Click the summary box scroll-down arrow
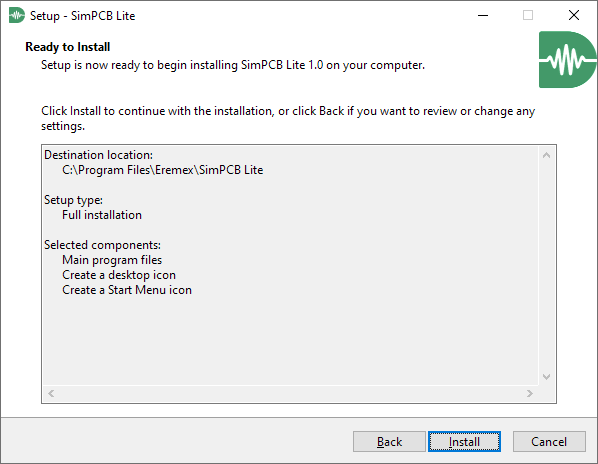 (x=546, y=377)
